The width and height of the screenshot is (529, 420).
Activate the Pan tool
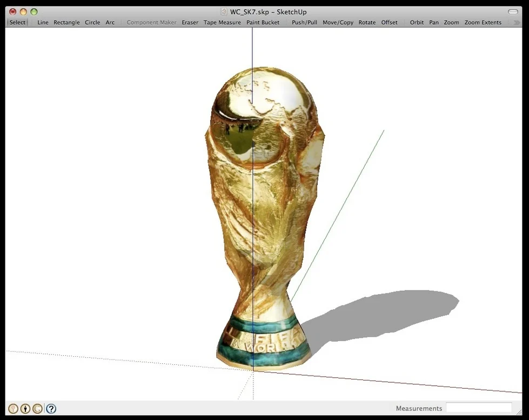pos(434,22)
